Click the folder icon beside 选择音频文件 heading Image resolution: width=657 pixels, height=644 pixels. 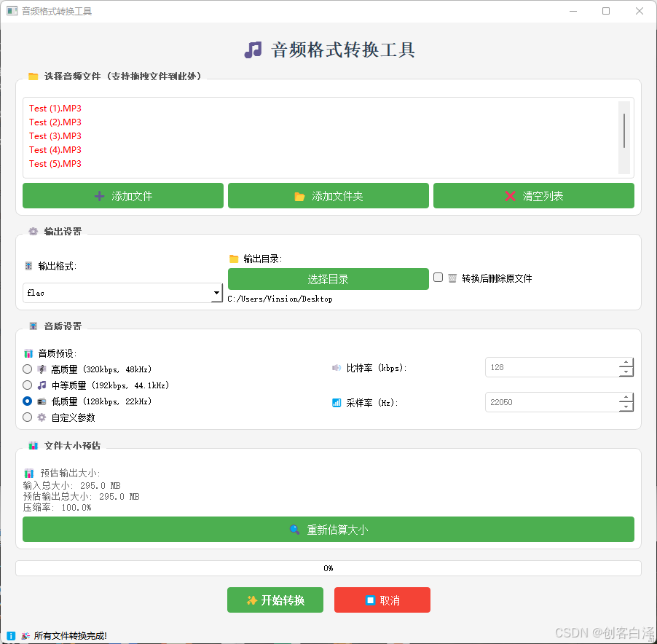pos(33,76)
